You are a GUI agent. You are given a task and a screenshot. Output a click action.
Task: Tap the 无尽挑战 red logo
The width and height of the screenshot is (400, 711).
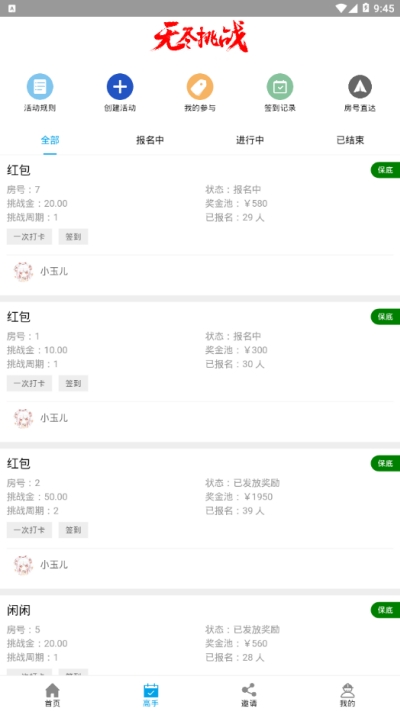coord(200,37)
